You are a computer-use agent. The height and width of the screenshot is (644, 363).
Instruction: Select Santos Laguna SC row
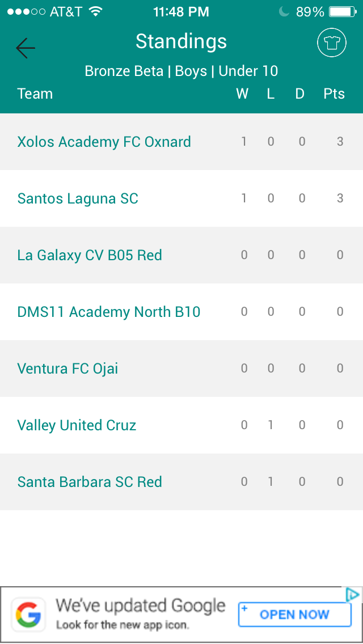click(x=181, y=198)
